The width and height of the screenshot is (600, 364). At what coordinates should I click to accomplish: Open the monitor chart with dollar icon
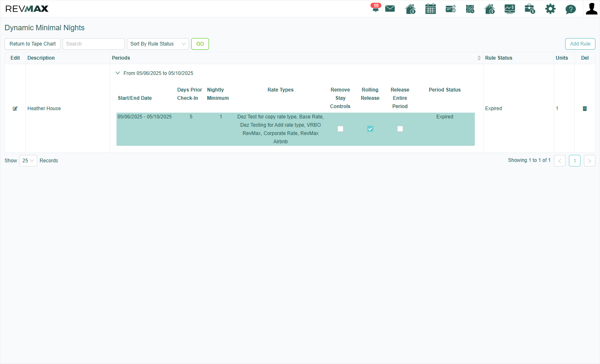click(x=510, y=9)
